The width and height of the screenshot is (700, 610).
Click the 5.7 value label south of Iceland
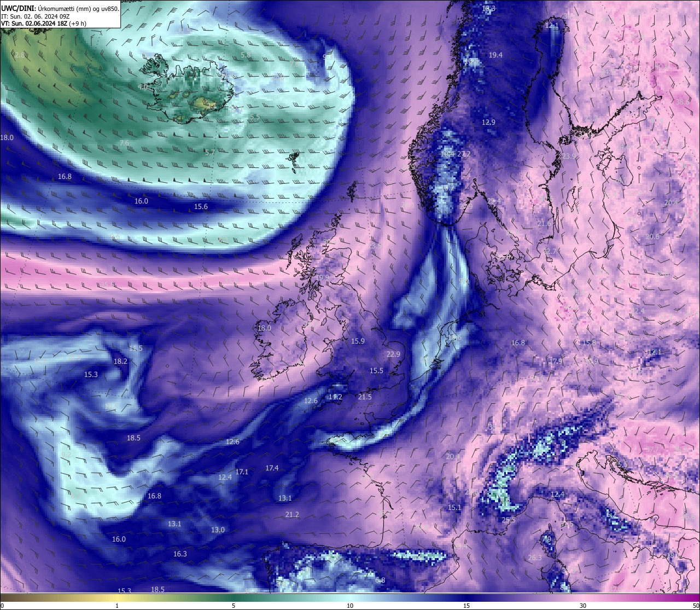click(x=210, y=153)
